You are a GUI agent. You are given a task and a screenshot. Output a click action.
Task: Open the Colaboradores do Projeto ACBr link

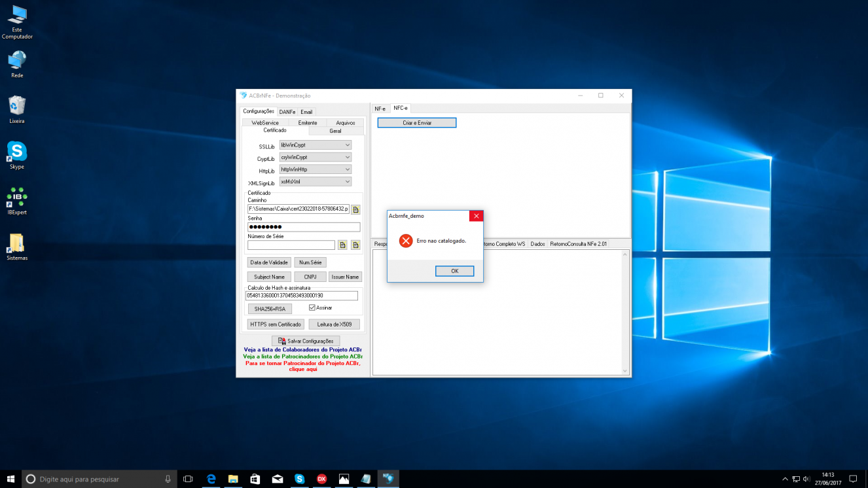pos(302,349)
